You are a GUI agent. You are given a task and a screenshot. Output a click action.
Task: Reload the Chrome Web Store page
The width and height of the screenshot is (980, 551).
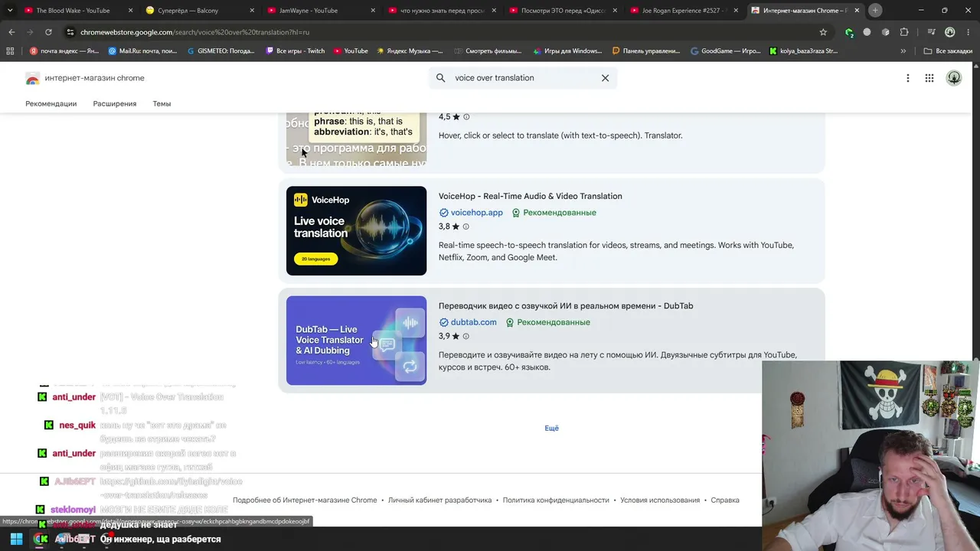coord(48,32)
